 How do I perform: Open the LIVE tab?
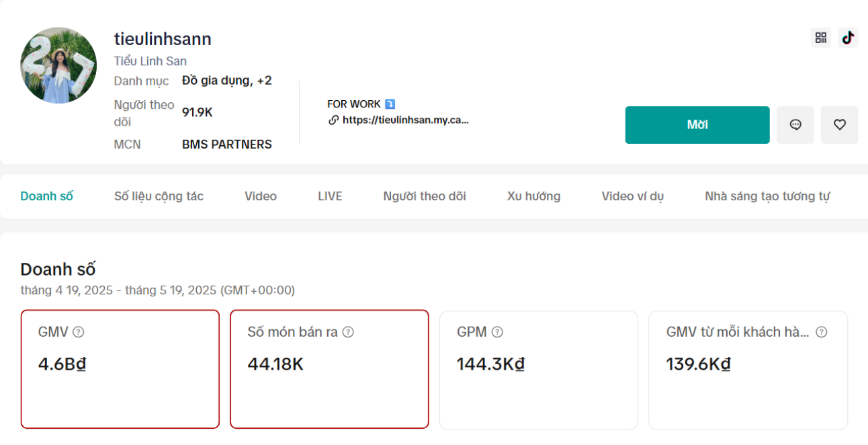330,196
